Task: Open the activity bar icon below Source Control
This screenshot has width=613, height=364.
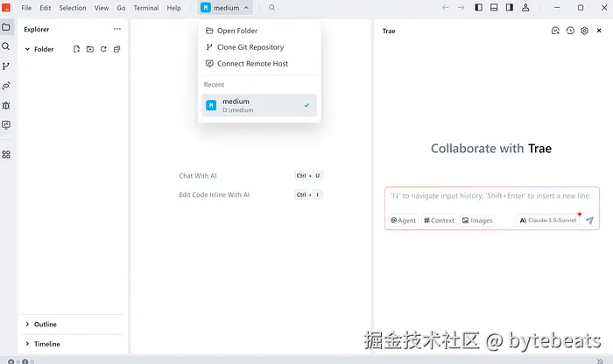Action: [6, 86]
